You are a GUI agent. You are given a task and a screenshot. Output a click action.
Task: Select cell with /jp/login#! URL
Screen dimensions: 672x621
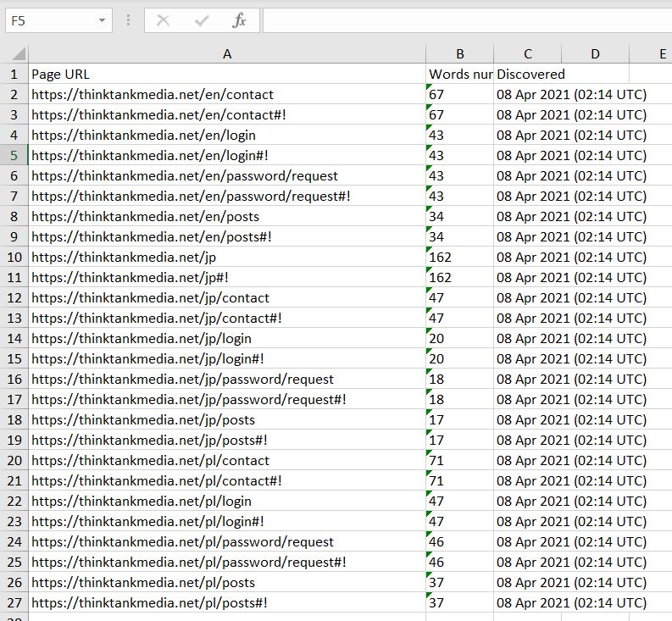[x=227, y=358]
